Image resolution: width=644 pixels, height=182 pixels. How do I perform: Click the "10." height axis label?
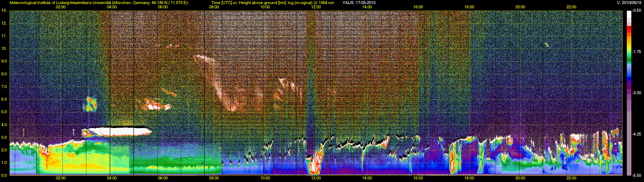pos(4,49)
